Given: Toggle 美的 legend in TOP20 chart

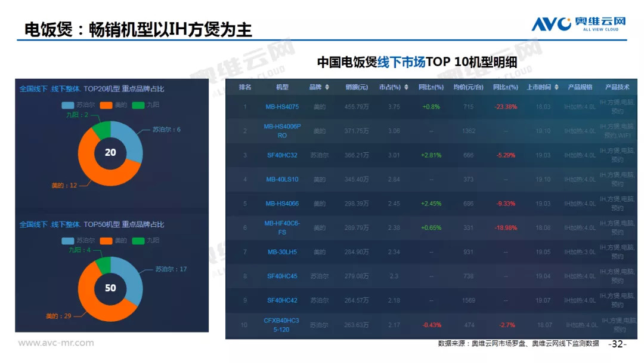Looking at the screenshot, I should coord(113,105).
